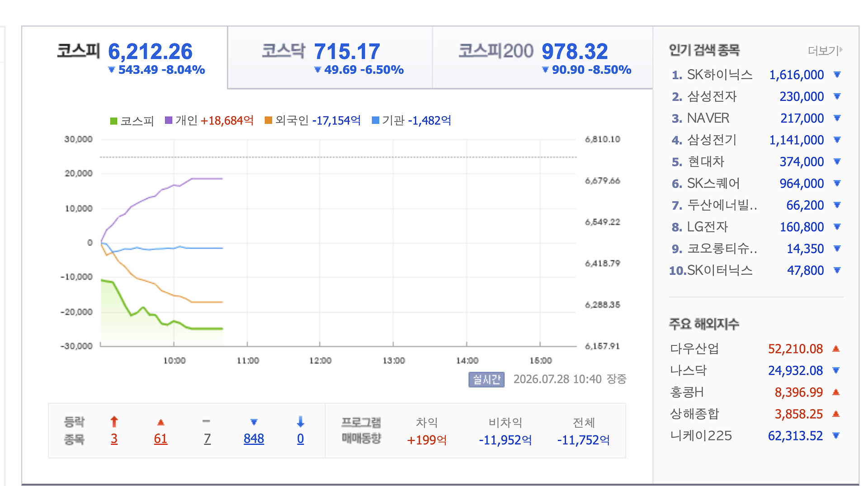Viewport: 868px width, 486px height.
Task: Click the down arrow beside SK하이닉스 price
Action: [837, 75]
